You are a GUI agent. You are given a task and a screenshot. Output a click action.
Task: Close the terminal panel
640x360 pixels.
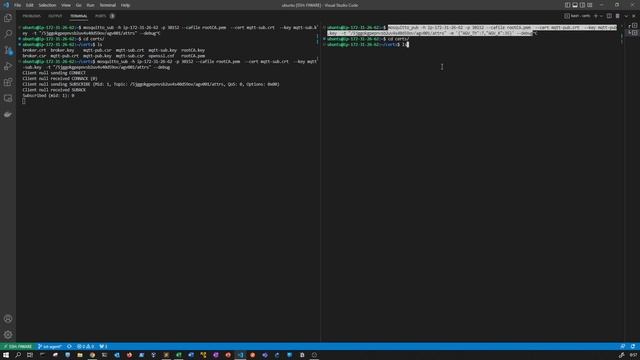pyautogui.click(x=634, y=16)
